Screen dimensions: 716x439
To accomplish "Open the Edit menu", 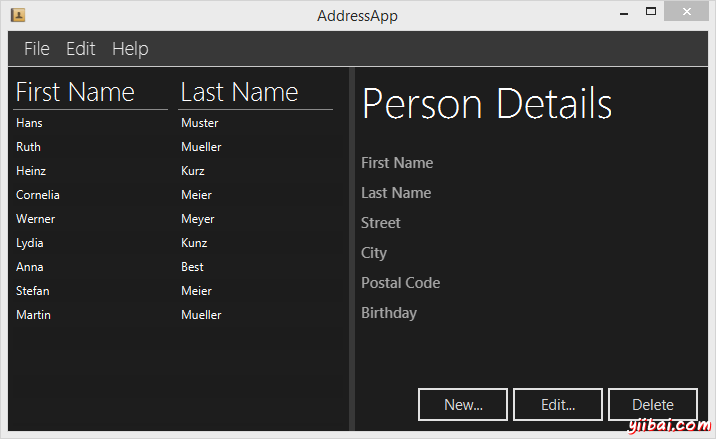I will coord(81,49).
